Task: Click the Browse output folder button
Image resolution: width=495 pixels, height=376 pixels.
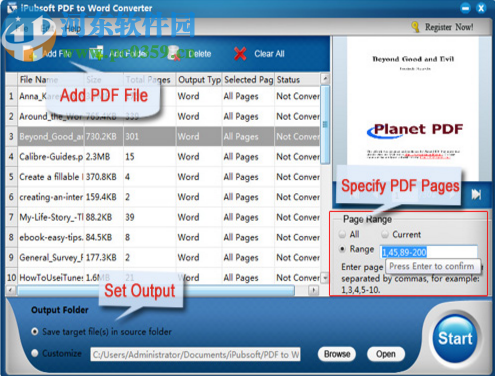Action: coord(337,354)
